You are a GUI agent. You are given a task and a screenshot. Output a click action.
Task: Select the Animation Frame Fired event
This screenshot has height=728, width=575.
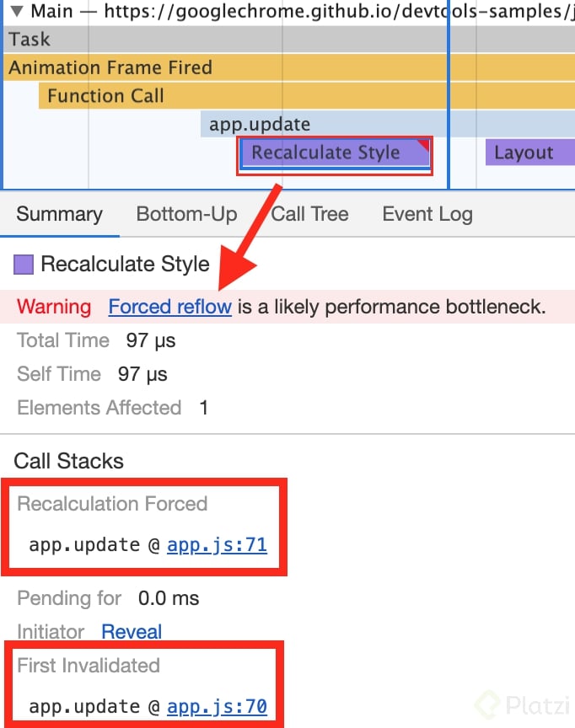pos(253,67)
